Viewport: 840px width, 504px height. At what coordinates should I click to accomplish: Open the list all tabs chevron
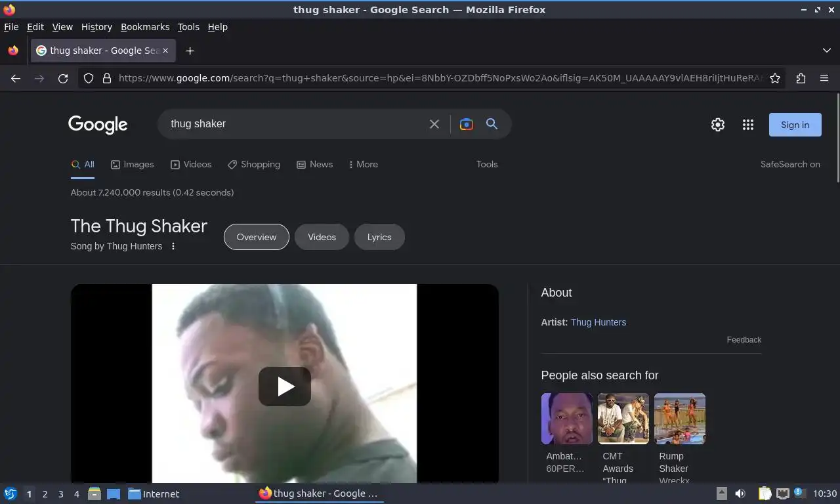point(826,51)
